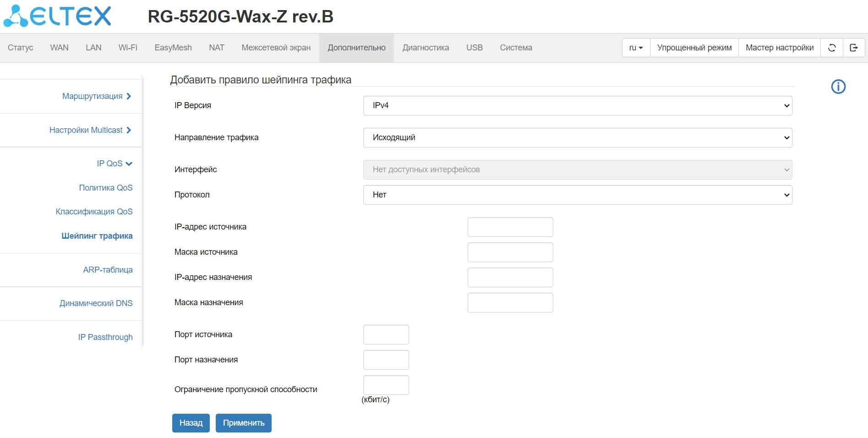
Task: Focus the IP-адрес источника field
Action: coord(510,227)
